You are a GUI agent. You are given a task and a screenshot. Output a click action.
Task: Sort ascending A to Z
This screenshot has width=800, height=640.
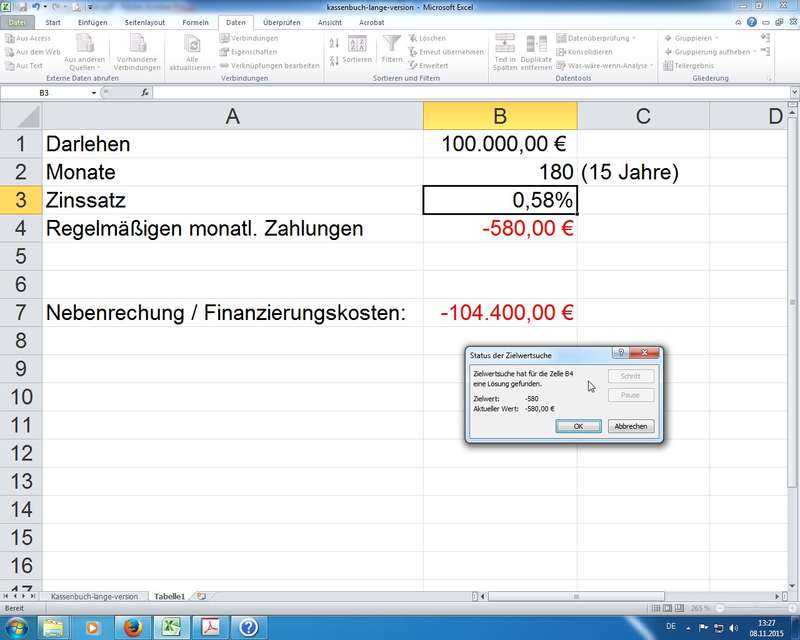334,43
